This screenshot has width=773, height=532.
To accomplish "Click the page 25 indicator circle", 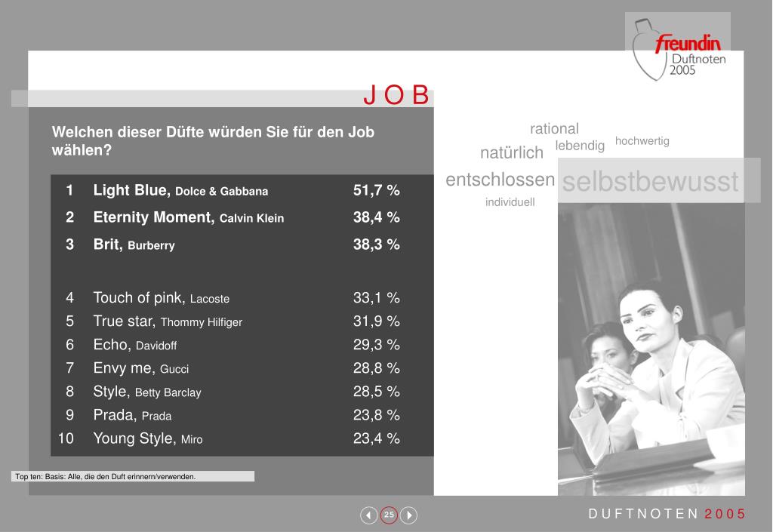I will click(x=389, y=515).
